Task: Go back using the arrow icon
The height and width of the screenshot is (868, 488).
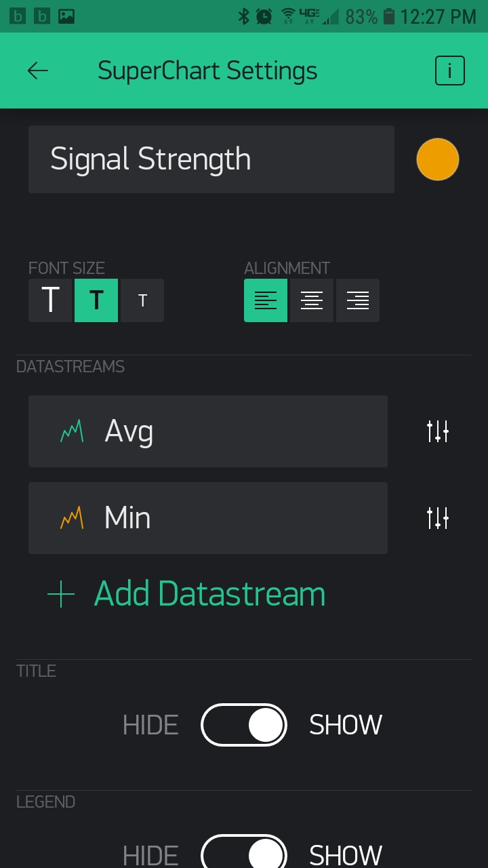Action: pos(38,71)
